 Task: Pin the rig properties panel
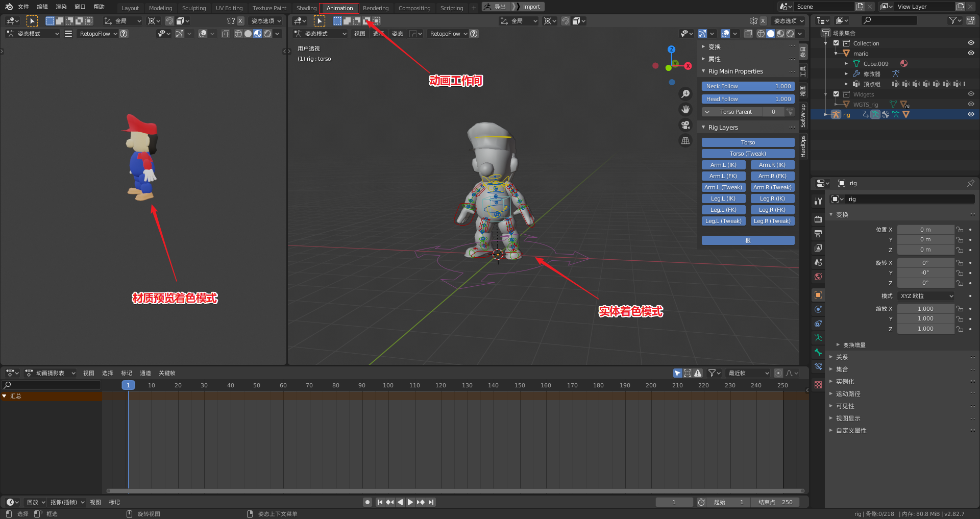pyautogui.click(x=971, y=183)
